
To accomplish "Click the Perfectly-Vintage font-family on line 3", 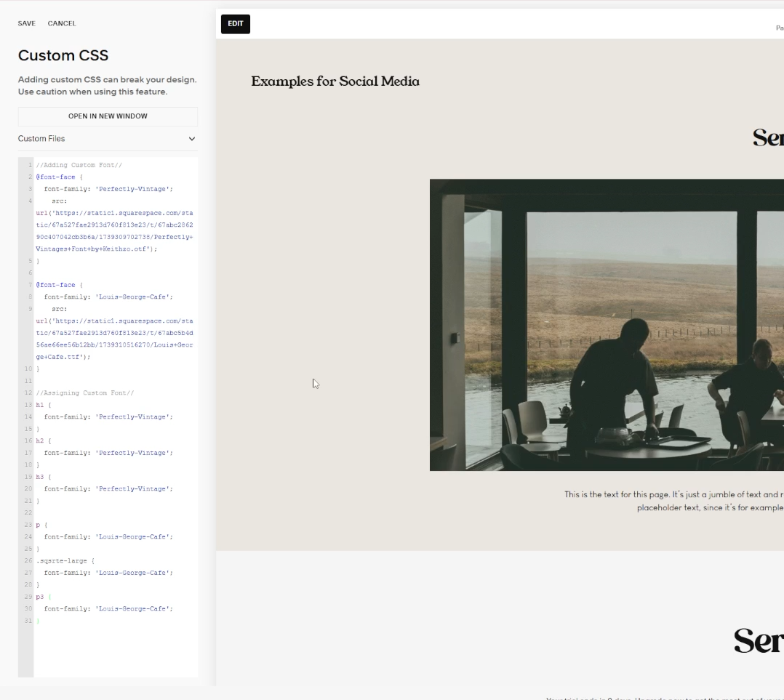I will [108, 189].
